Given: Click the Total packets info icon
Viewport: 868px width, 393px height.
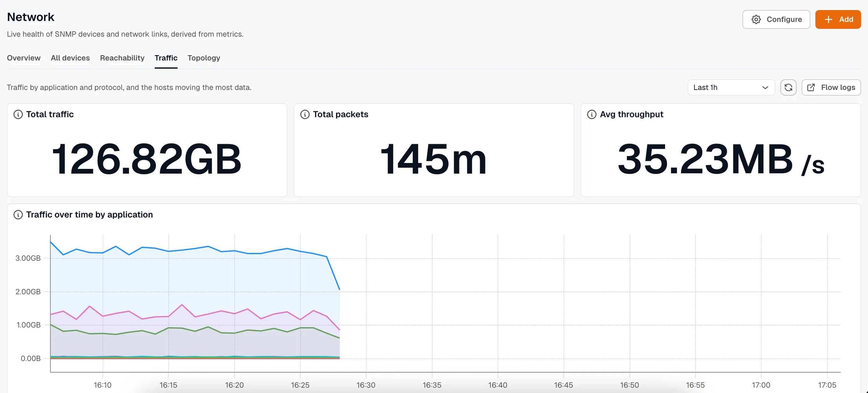Looking at the screenshot, I should 305,114.
